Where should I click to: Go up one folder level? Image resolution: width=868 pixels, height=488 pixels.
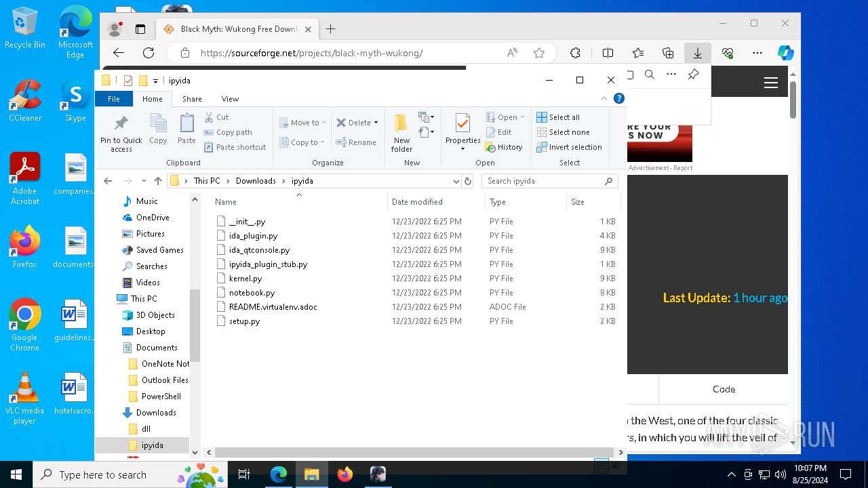[x=158, y=181]
